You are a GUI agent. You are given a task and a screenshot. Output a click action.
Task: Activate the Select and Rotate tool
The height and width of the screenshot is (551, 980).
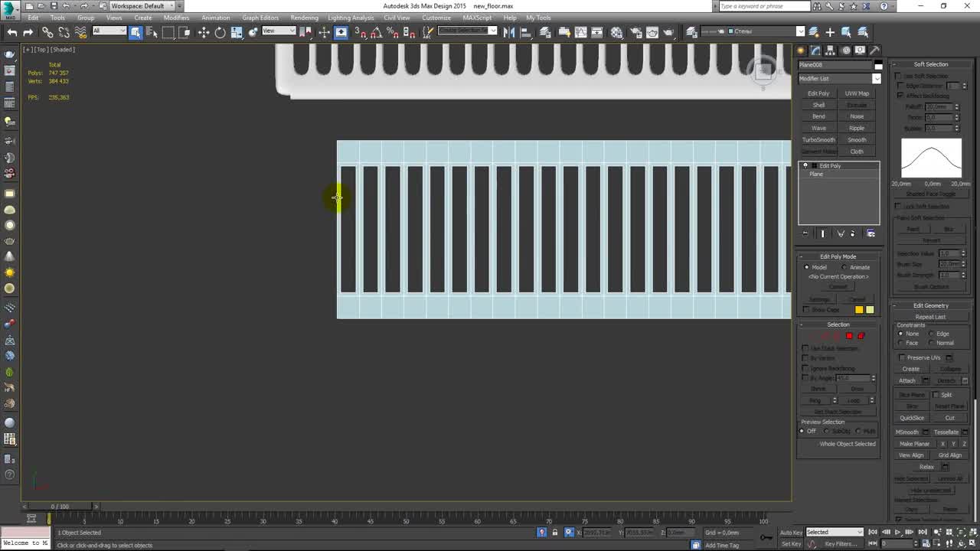[220, 32]
